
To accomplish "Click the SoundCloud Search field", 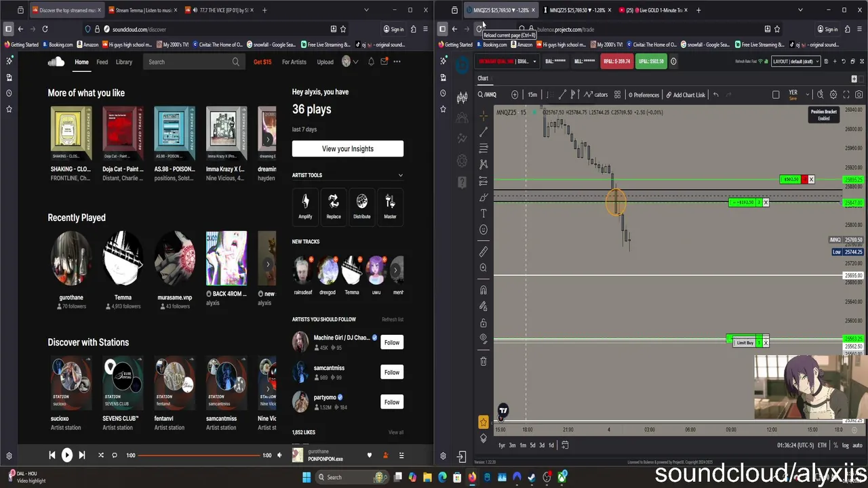I will [194, 62].
